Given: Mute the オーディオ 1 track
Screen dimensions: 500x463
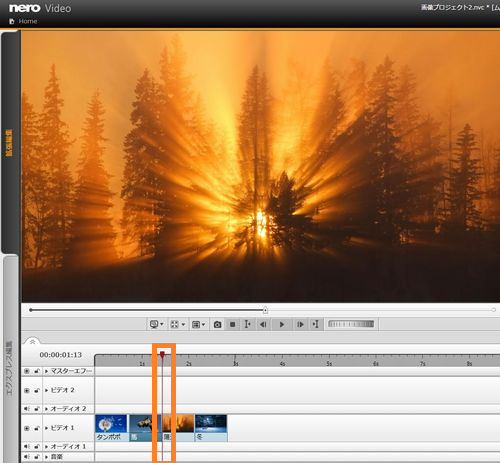Looking at the screenshot, I should tap(27, 446).
